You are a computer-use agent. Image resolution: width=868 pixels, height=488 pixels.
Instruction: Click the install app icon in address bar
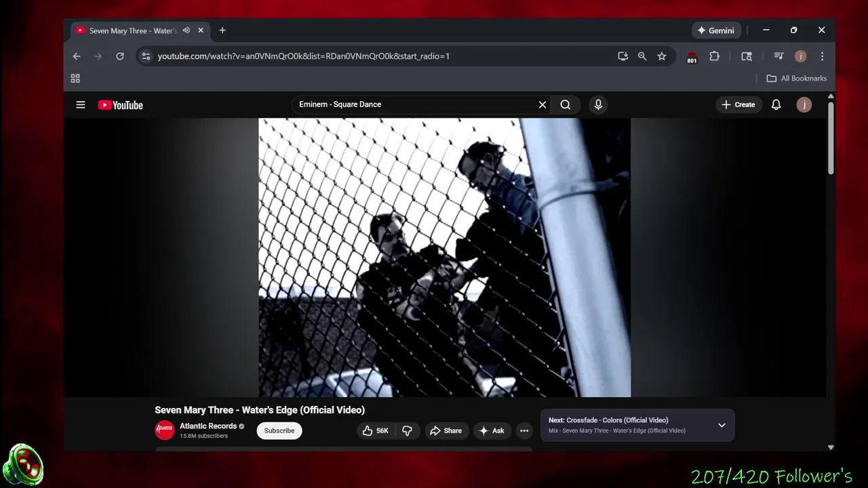point(623,56)
